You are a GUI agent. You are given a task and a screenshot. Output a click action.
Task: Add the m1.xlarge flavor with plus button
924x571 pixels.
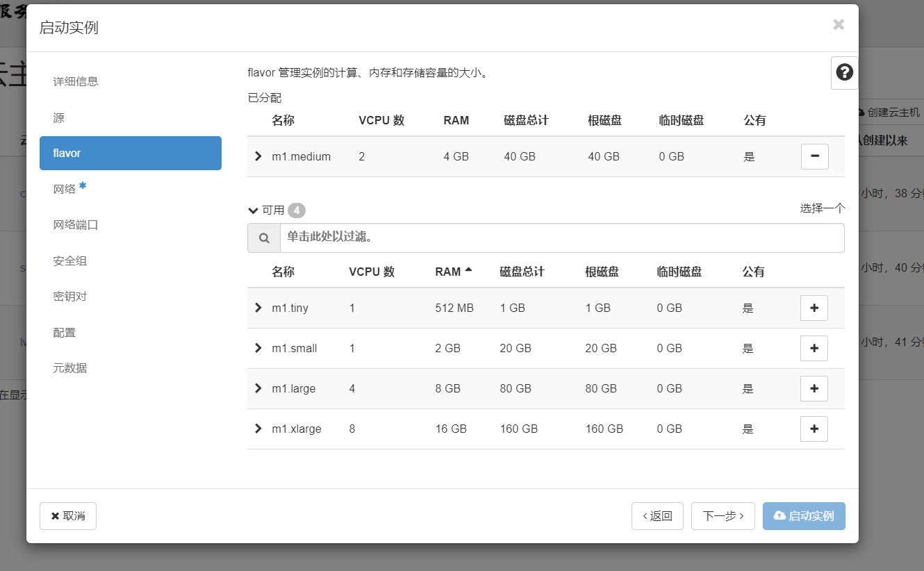click(x=814, y=429)
